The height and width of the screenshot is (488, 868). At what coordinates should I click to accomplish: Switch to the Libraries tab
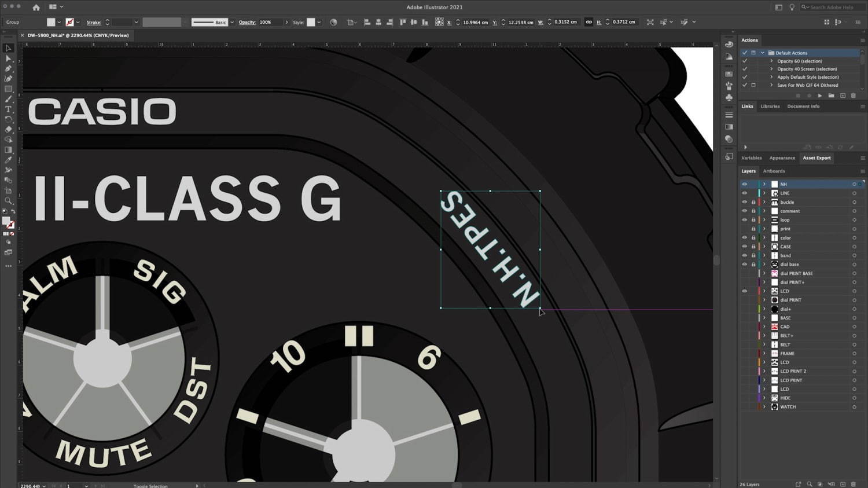pos(770,107)
